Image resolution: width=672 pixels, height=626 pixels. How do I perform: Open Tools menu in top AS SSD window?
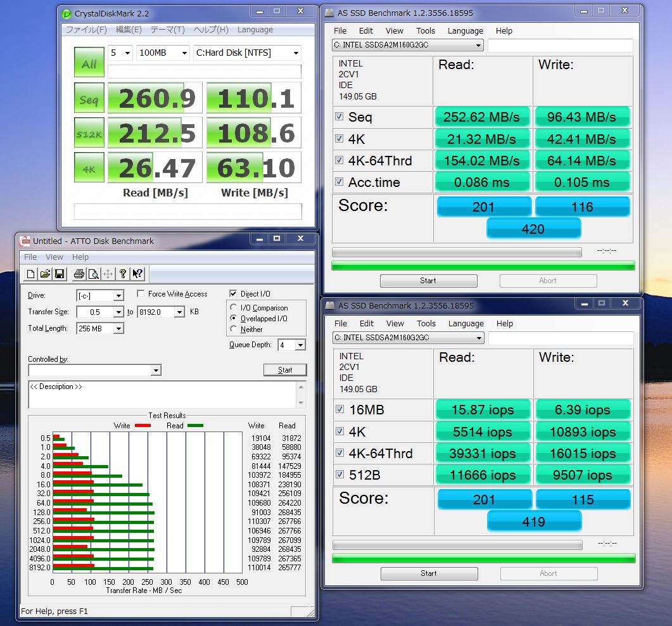point(426,31)
